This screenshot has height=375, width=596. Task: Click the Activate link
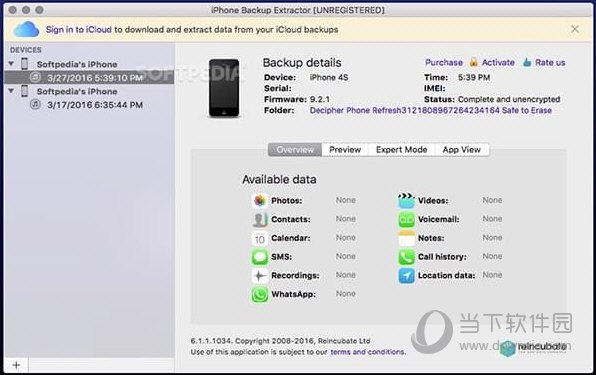[498, 62]
